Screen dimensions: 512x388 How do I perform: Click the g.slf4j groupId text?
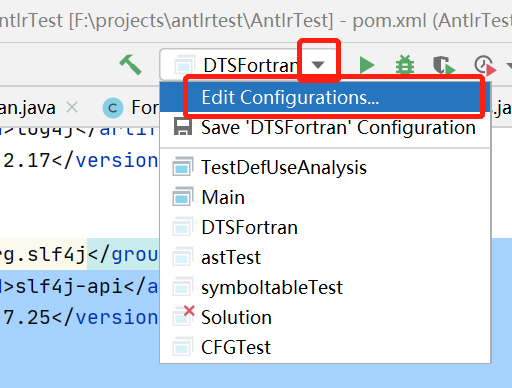click(x=43, y=256)
